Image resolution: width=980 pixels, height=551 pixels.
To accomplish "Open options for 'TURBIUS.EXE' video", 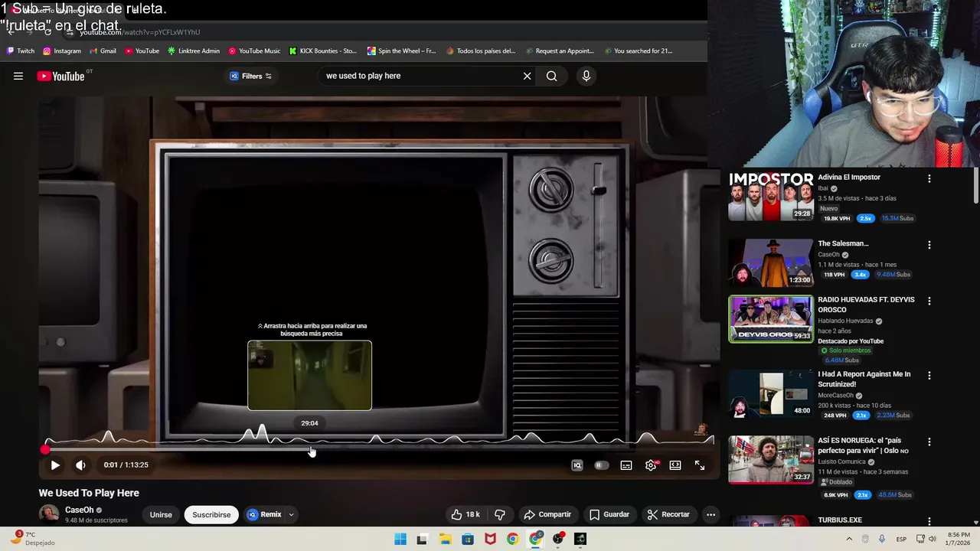I will [x=929, y=521].
